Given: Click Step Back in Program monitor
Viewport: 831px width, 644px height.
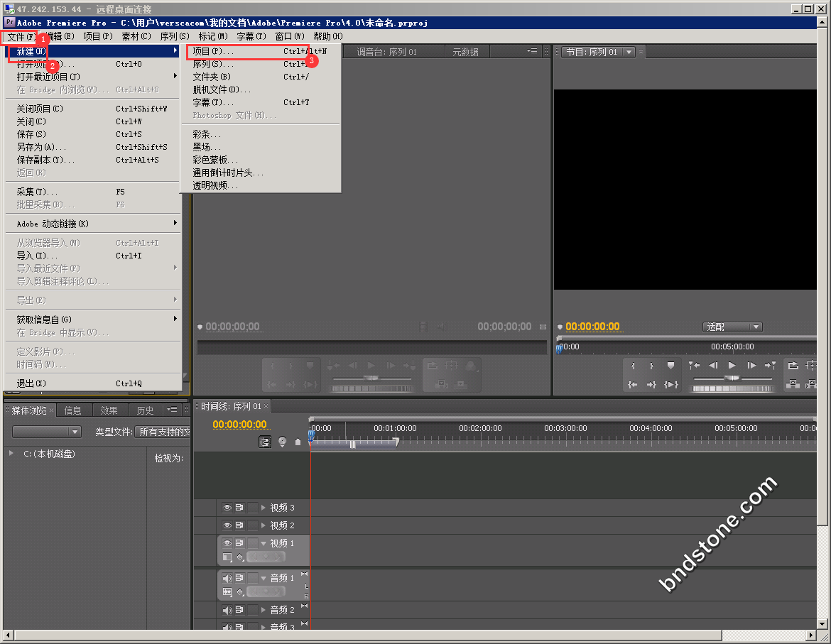Looking at the screenshot, I should click(713, 366).
